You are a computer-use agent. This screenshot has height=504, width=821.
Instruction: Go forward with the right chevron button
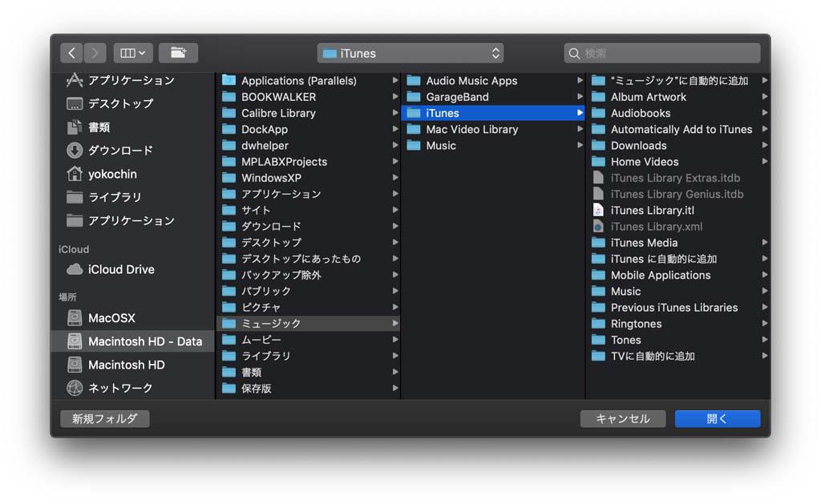click(x=95, y=53)
